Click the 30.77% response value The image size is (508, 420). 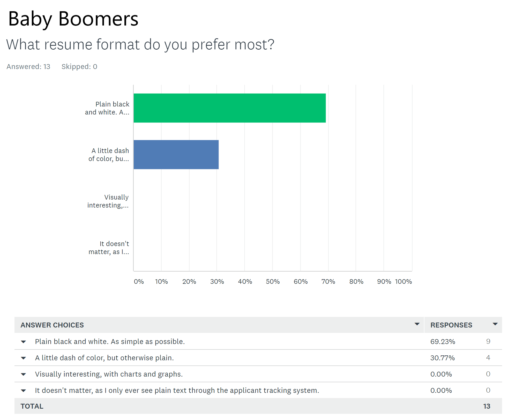pos(442,358)
